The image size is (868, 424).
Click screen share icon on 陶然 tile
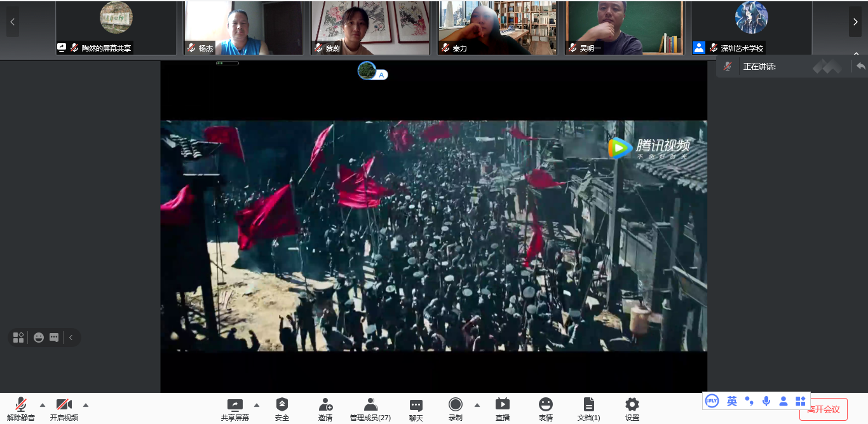[62, 48]
